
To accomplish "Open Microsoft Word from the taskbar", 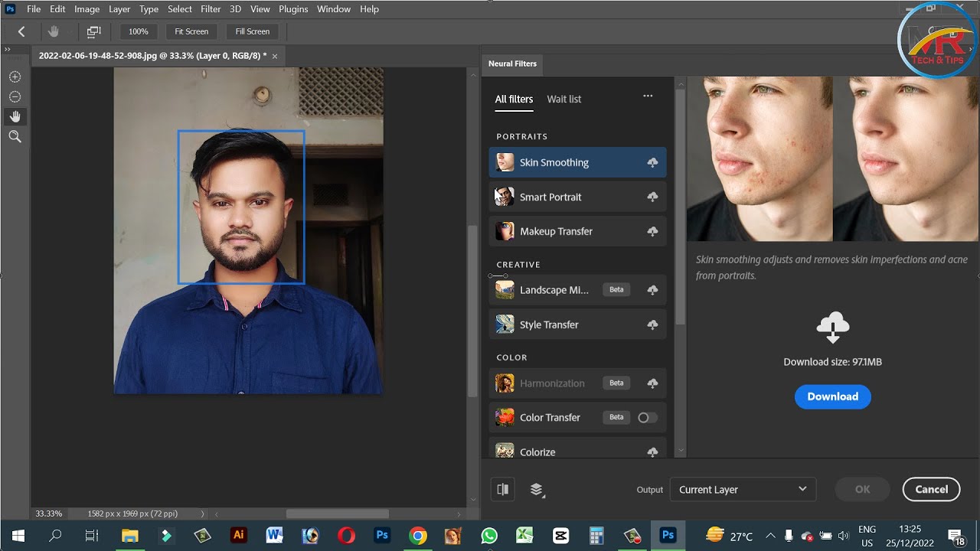I will pyautogui.click(x=274, y=536).
